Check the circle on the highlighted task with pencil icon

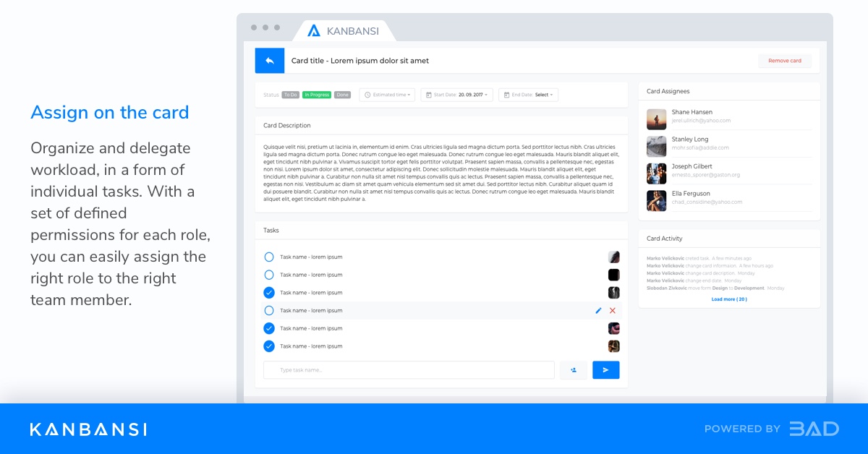pos(269,310)
